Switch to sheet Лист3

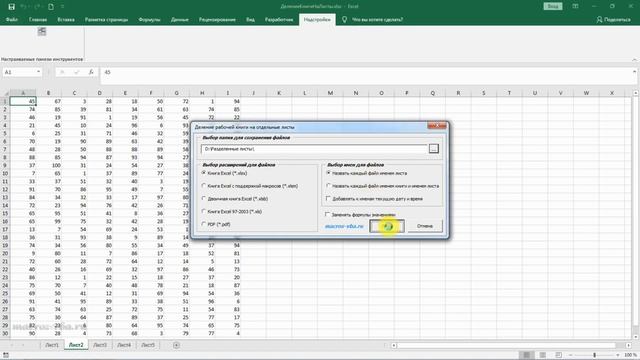click(100, 345)
